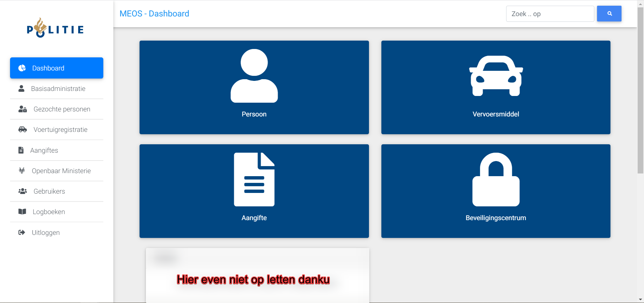
Task: Open the padlock Beveiligingscentrum tile
Action: tap(496, 180)
